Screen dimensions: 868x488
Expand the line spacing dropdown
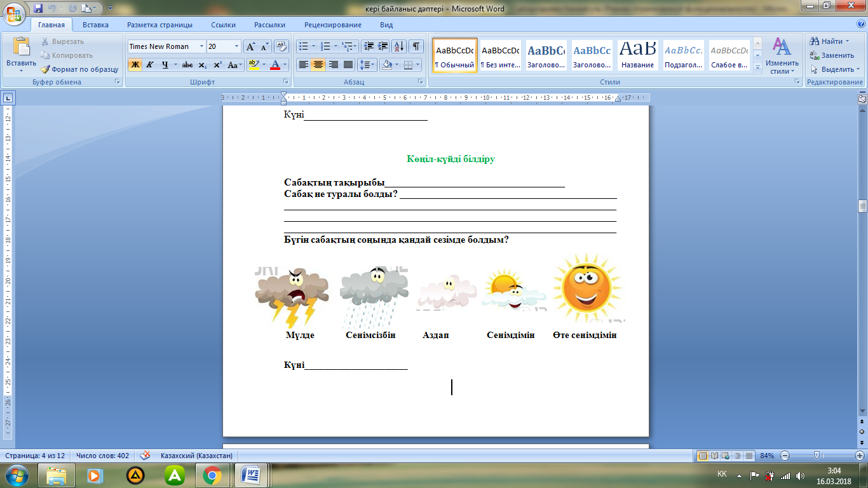point(368,65)
